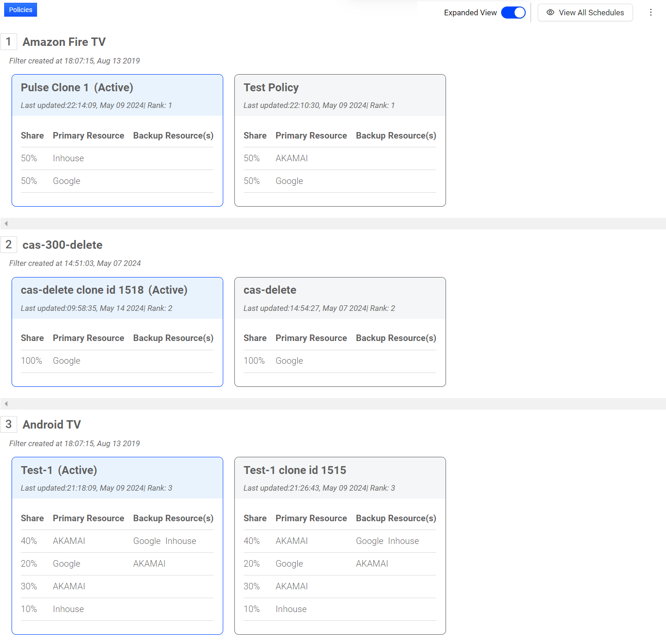Image resolution: width=666 pixels, height=644 pixels.
Task: Click Inhouse primary resource in Pulse Clone 1
Action: coord(69,158)
